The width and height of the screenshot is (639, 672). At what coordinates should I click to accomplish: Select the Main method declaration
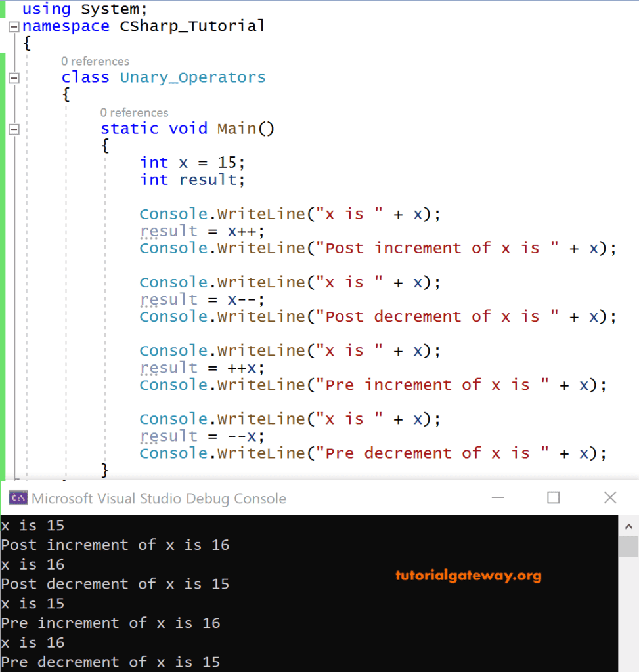click(187, 129)
